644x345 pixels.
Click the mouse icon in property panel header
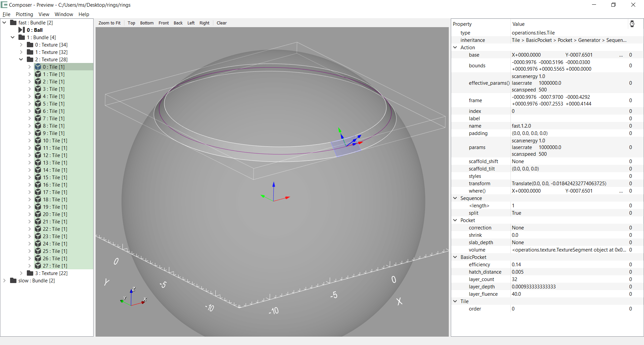632,24
